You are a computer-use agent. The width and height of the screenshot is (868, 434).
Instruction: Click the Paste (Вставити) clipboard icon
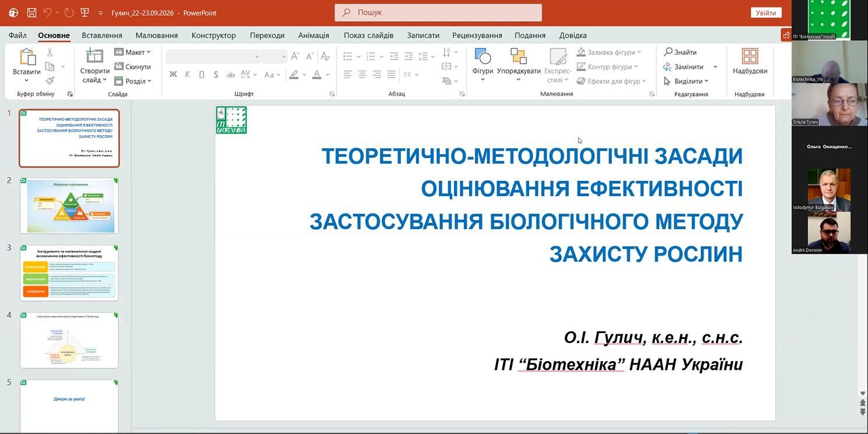[27, 57]
